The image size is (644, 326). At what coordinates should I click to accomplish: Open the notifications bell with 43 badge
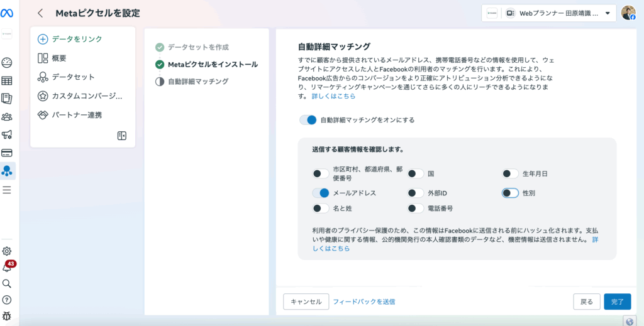7,268
